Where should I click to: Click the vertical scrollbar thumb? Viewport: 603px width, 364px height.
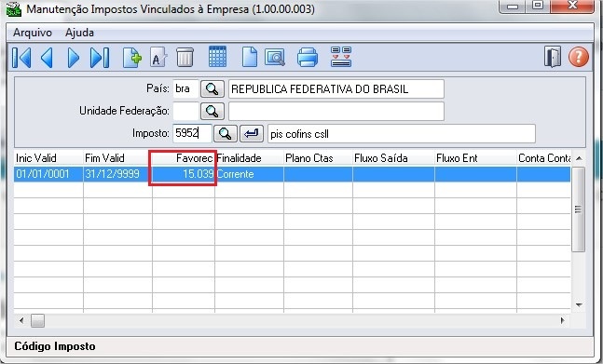pyautogui.click(x=579, y=209)
